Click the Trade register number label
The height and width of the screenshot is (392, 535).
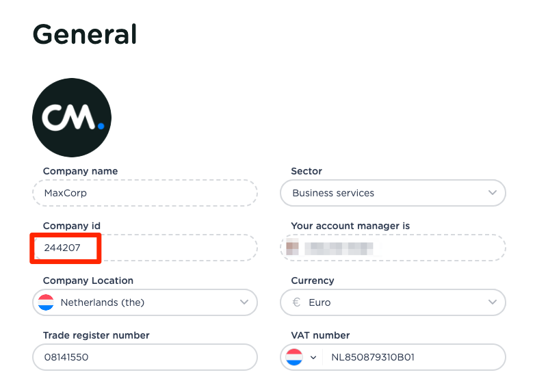[x=96, y=335]
